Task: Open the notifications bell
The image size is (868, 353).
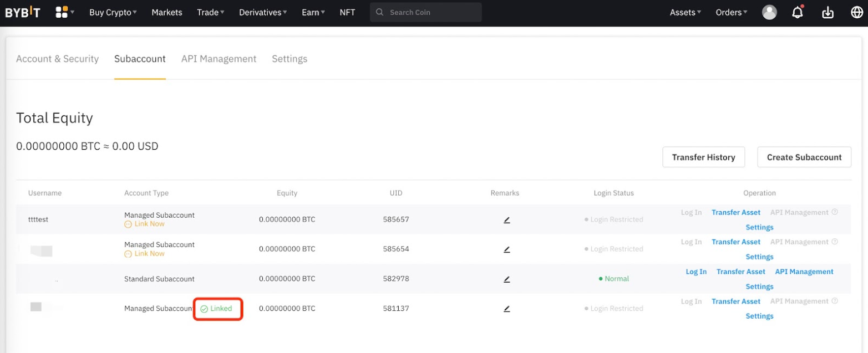Action: tap(798, 12)
